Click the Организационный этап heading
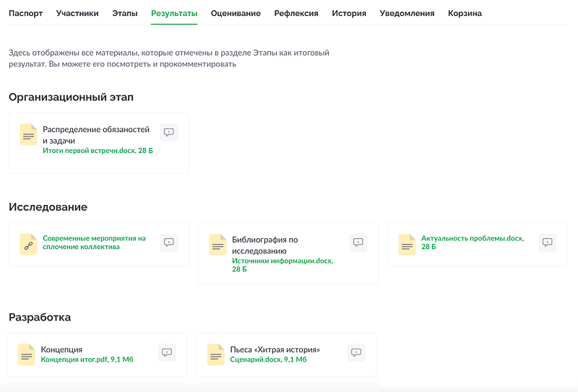578x392 pixels. click(71, 97)
